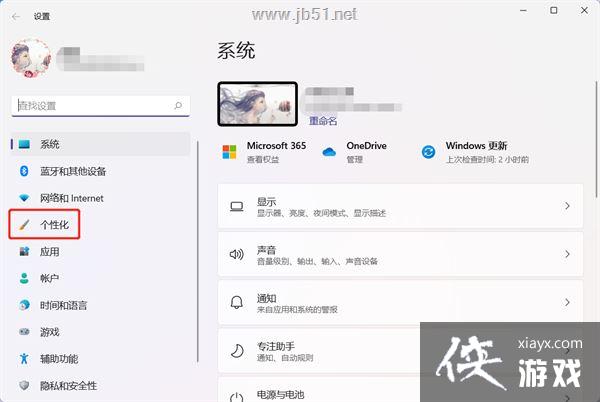The height and width of the screenshot is (402, 600).
Task: Click the Wi-Fi network icon in sidebar
Action: tap(24, 198)
